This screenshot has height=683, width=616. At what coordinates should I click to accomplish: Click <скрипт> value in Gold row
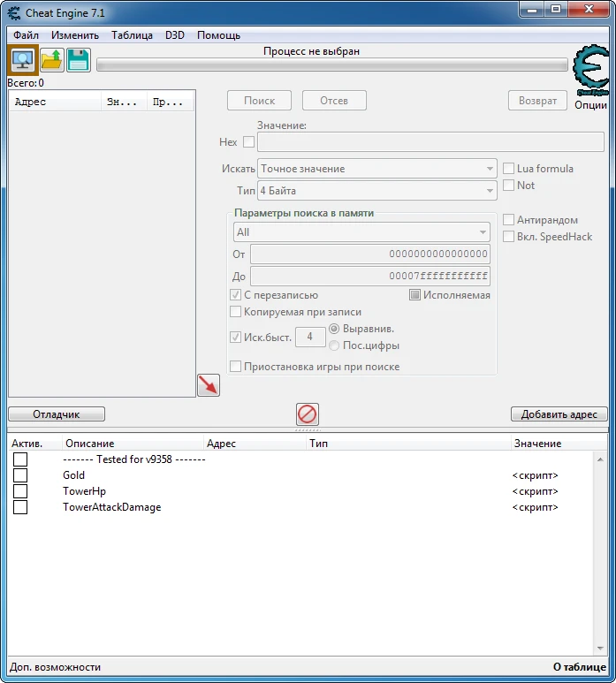[535, 475]
